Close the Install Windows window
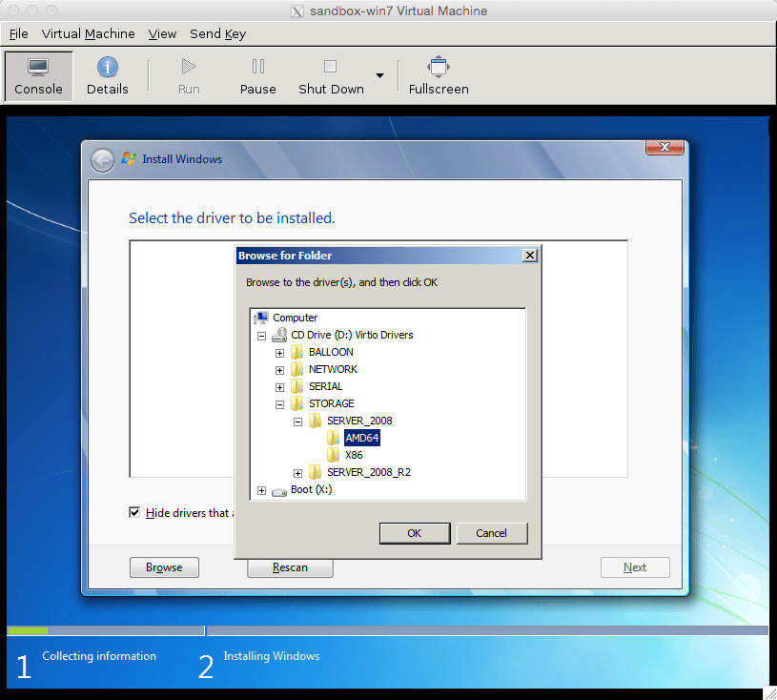The height and width of the screenshot is (700, 777). (665, 147)
